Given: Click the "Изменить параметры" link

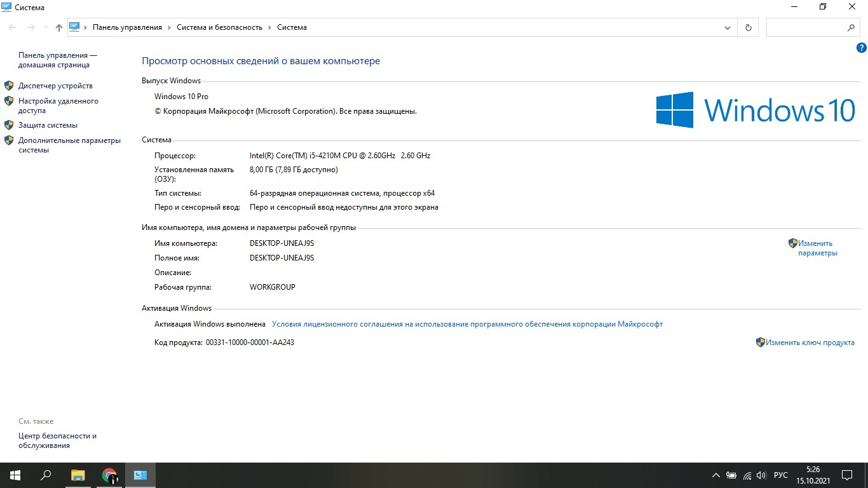Looking at the screenshot, I should point(818,248).
